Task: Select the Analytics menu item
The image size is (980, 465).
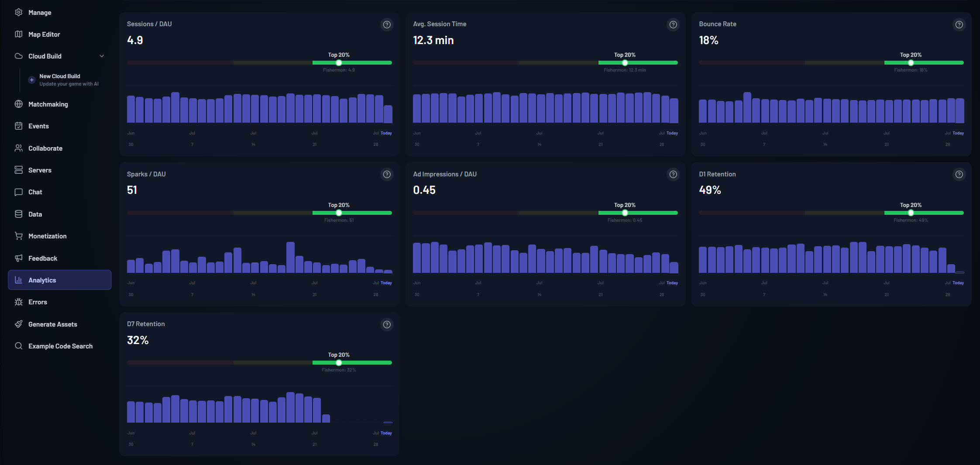Action: pyautogui.click(x=60, y=280)
